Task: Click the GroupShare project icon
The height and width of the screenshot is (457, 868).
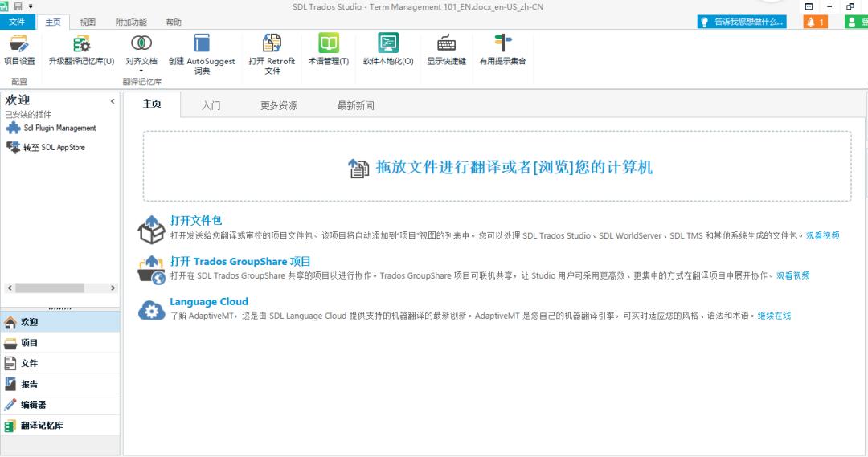Action: point(151,270)
